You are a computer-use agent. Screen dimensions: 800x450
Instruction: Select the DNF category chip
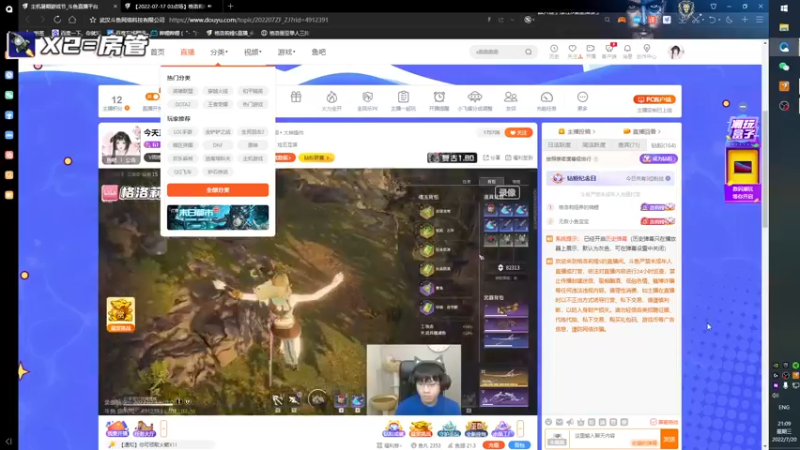point(217,145)
